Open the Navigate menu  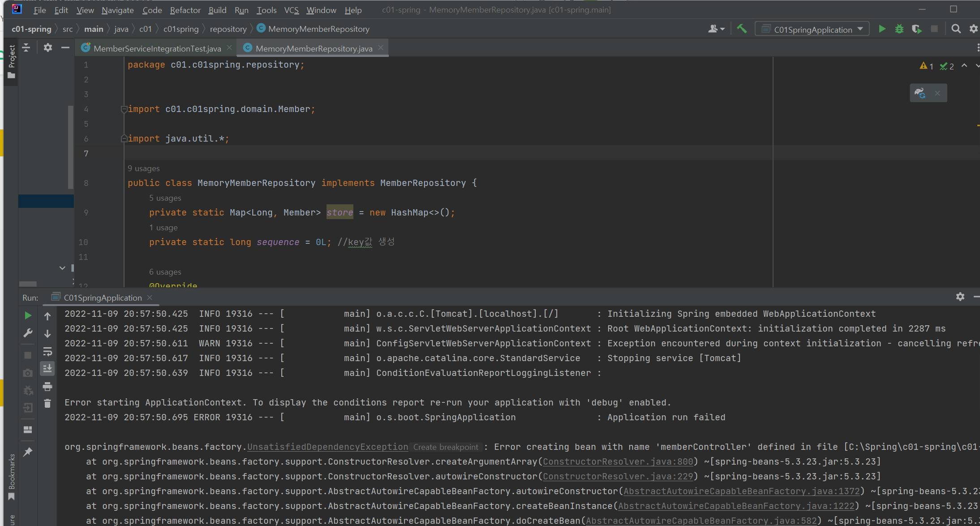pos(117,10)
